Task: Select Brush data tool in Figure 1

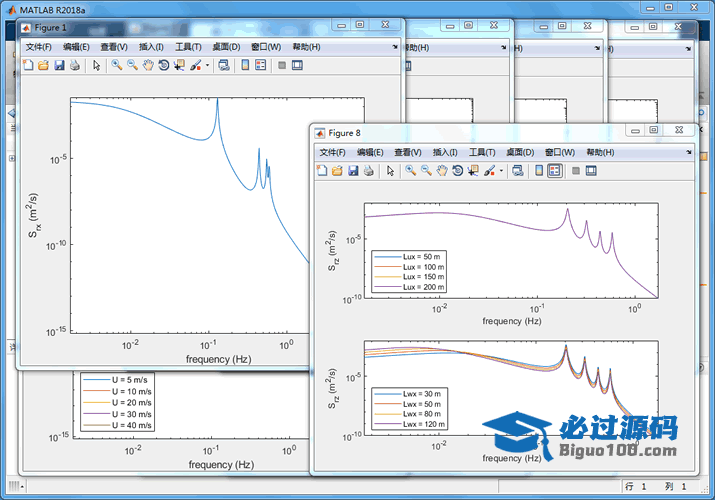Action: [196, 65]
